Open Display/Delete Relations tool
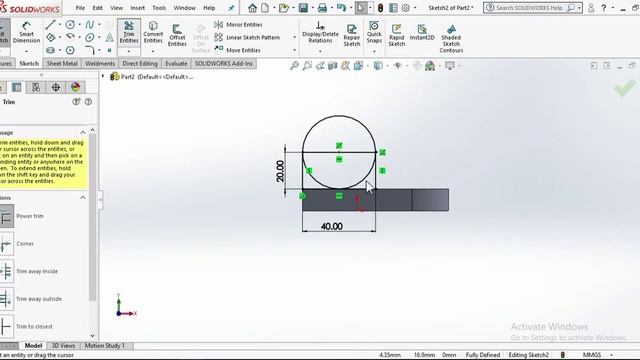The width and height of the screenshot is (640, 360). 320,33
